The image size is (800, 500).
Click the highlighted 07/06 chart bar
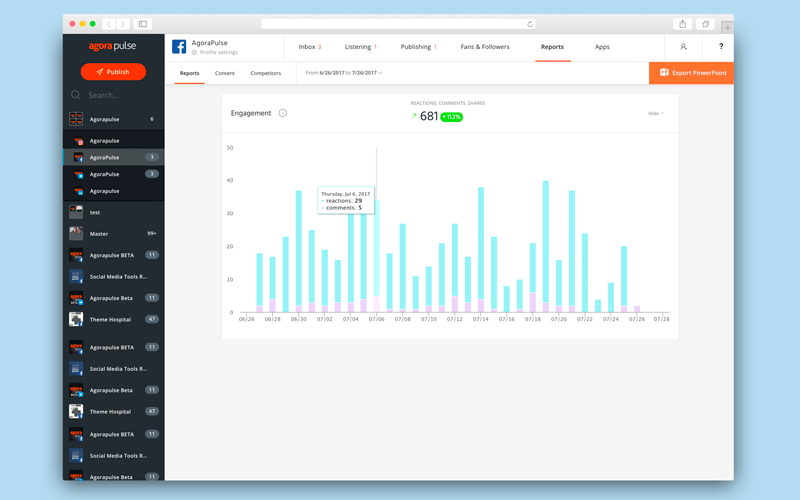click(x=377, y=256)
